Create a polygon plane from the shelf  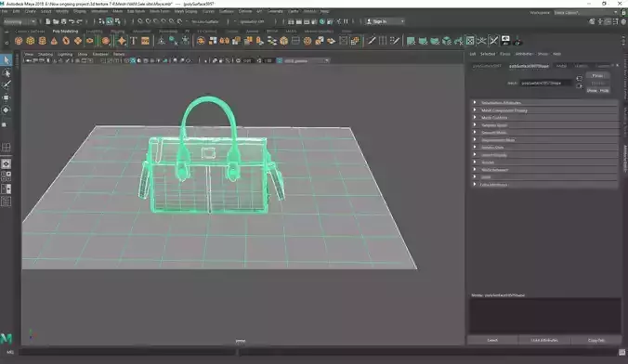coord(78,41)
